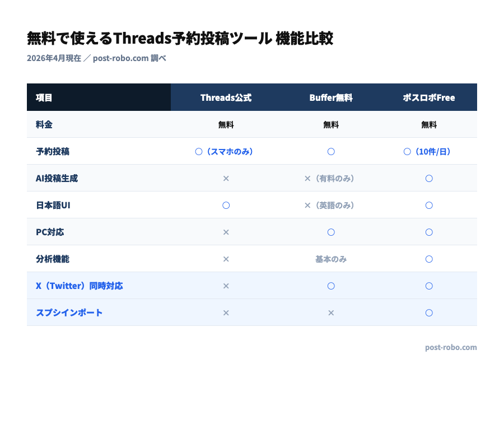Click the circle for ポスロボFree X同時対応

[429, 286]
